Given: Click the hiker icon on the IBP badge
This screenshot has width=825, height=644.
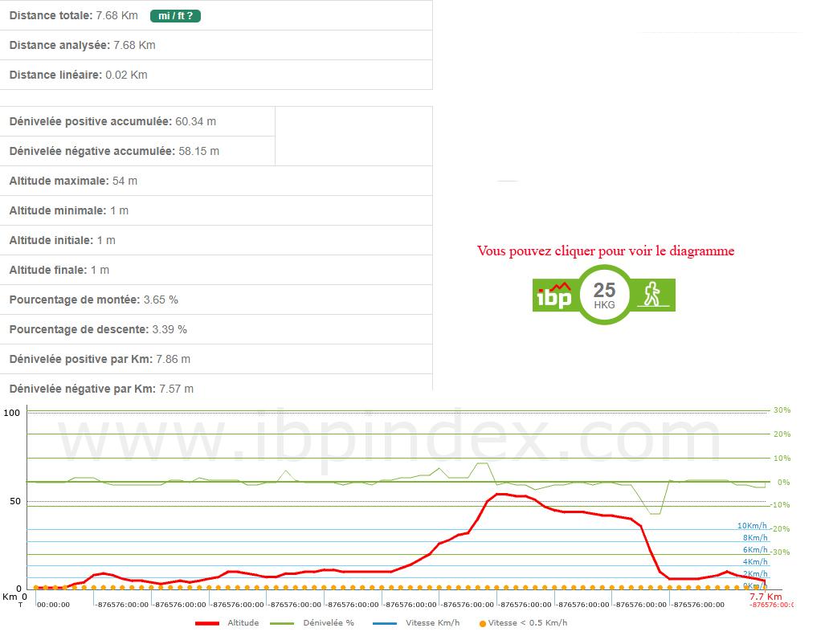Looking at the screenshot, I should point(654,295).
